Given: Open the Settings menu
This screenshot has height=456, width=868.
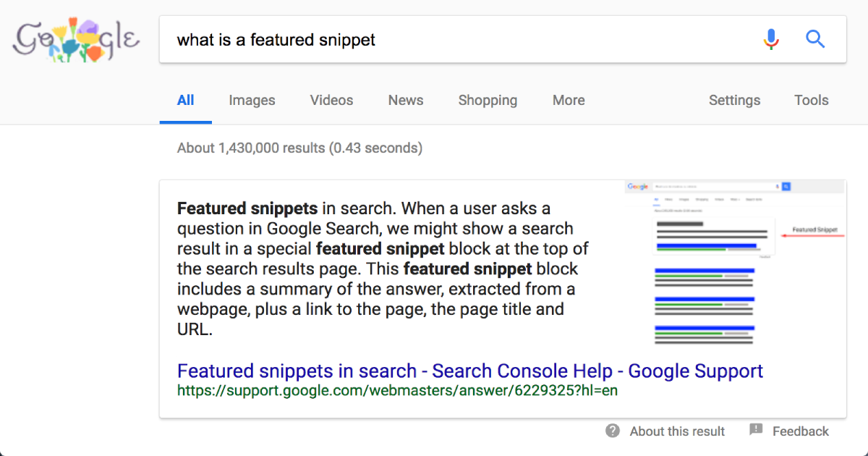Looking at the screenshot, I should 734,101.
